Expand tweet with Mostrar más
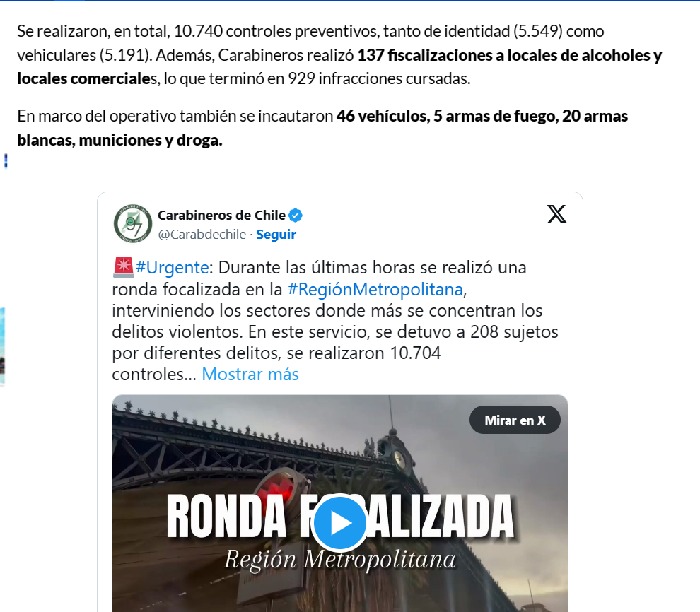 [x=250, y=375]
